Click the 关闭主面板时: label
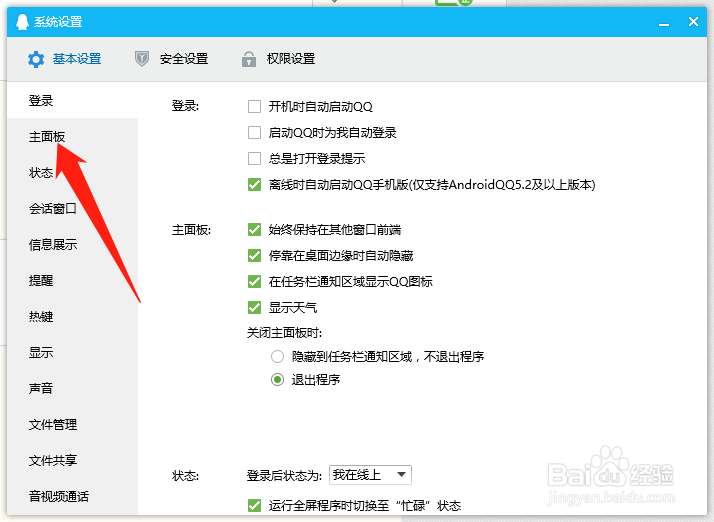 point(284,333)
